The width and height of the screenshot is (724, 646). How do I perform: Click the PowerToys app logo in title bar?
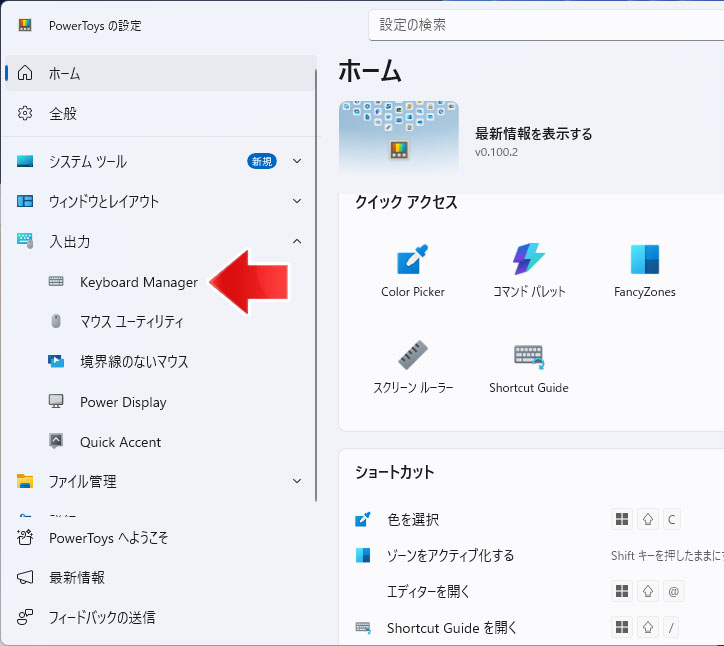point(25,25)
